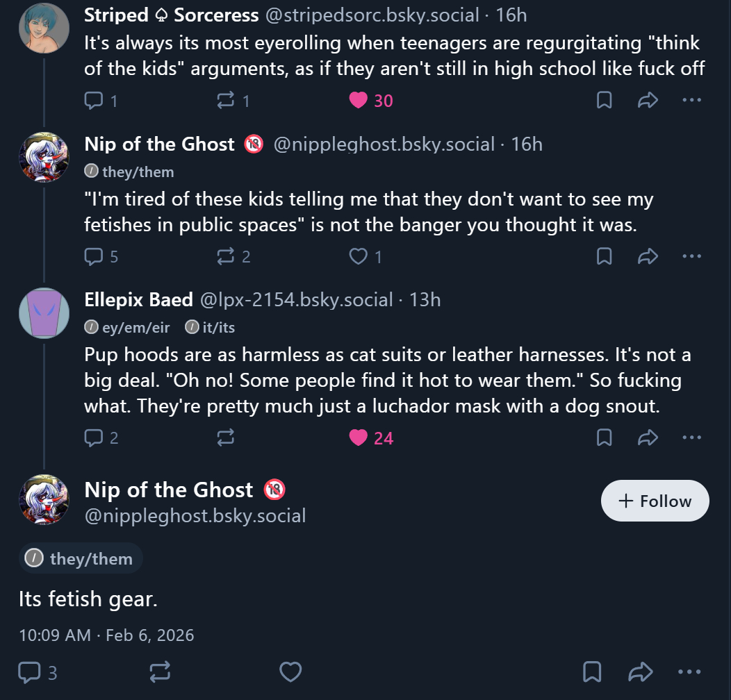Share Striped Sorceress's post
The width and height of the screenshot is (731, 700).
coord(648,101)
